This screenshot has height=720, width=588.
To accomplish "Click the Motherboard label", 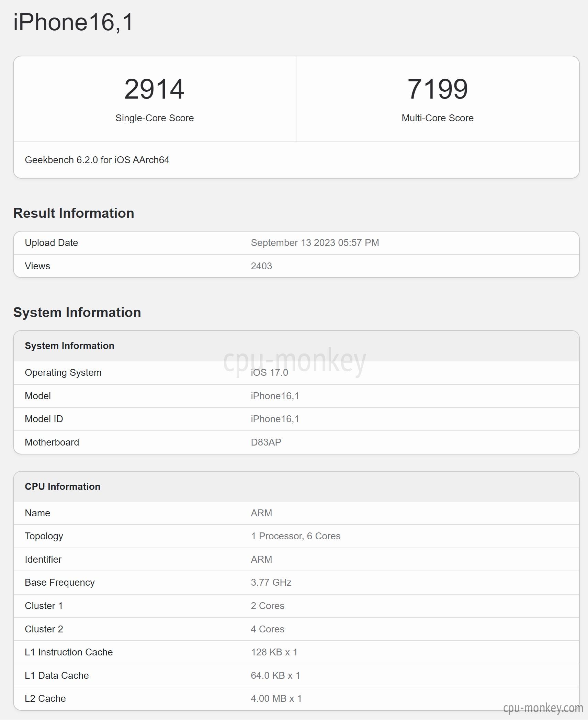I will [x=52, y=442].
